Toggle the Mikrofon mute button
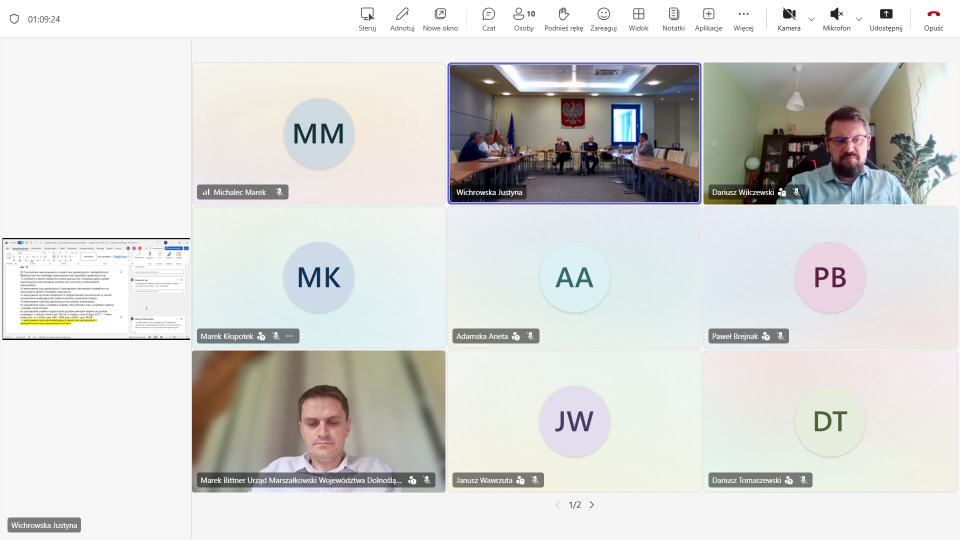 tap(836, 19)
